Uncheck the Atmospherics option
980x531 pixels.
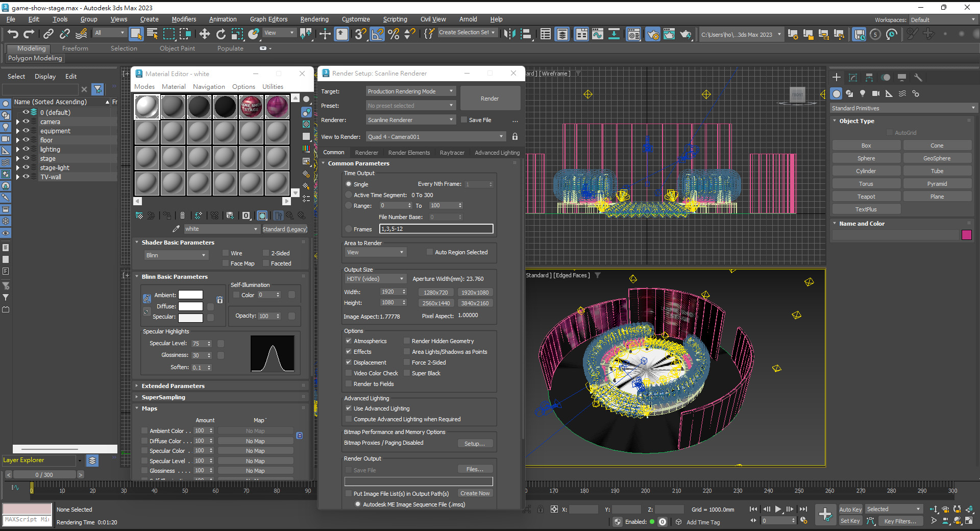tap(349, 341)
